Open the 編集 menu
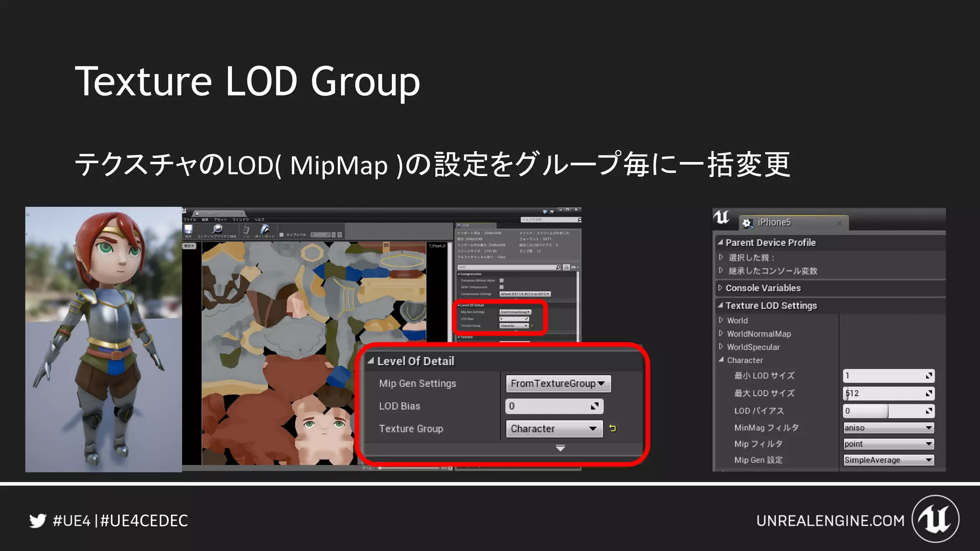This screenshot has width=980, height=551. coord(205,220)
